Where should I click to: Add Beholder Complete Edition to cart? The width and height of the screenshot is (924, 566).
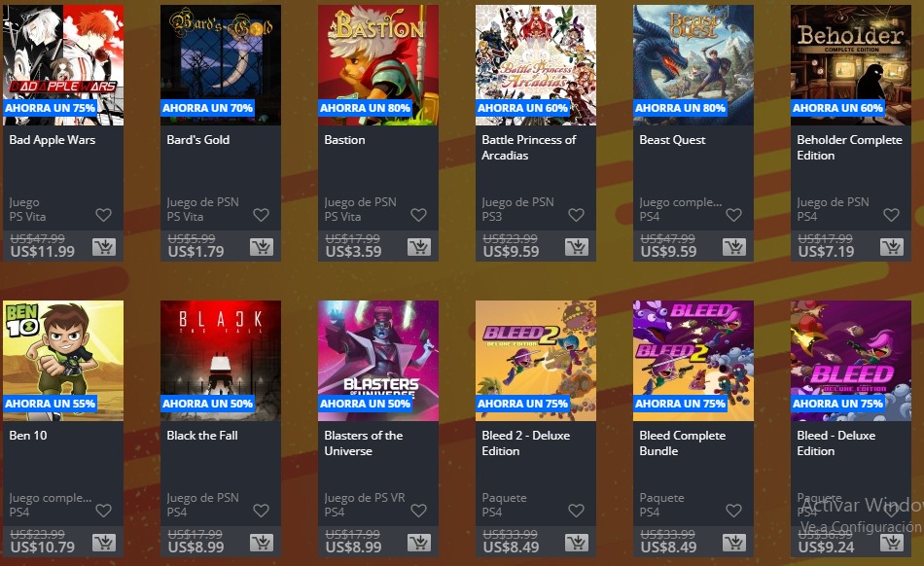click(x=892, y=246)
